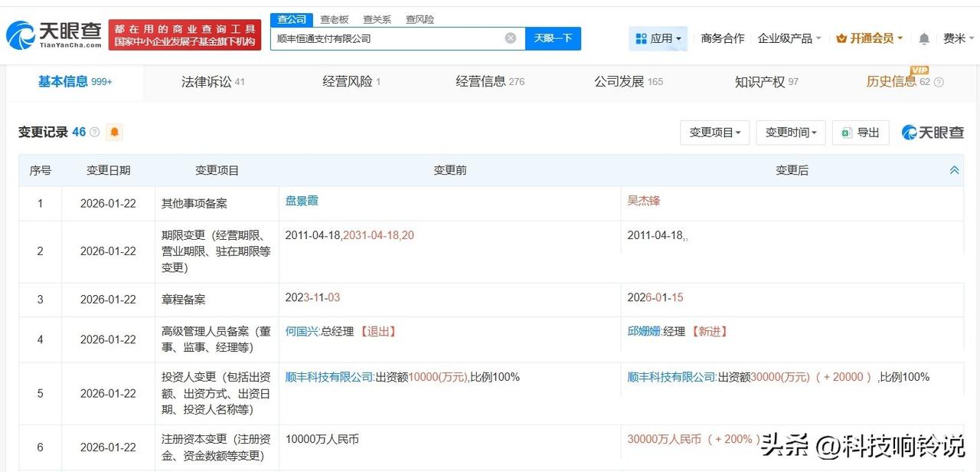
Task: Click the notification bell icon
Action: click(x=923, y=38)
